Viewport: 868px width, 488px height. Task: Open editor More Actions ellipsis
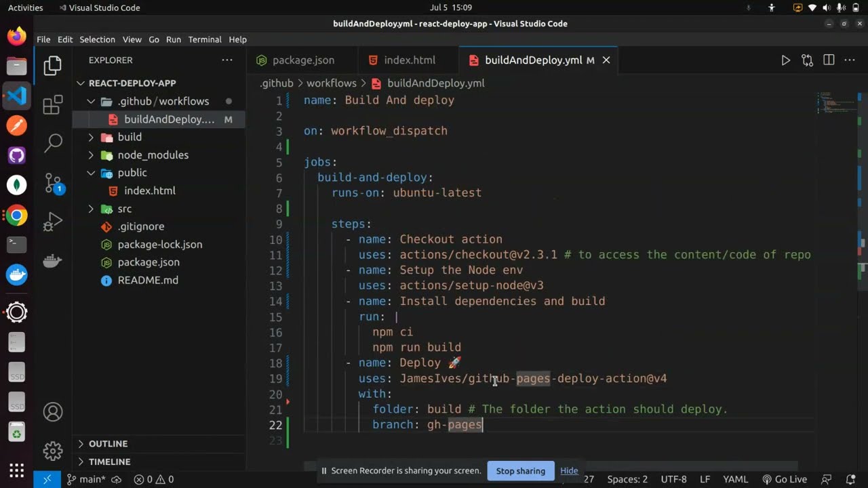pos(850,60)
